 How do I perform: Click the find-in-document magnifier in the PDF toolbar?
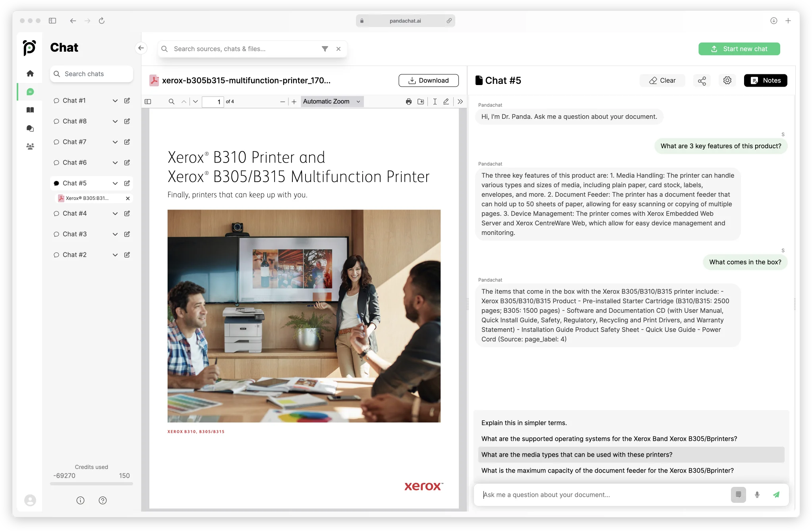point(172,102)
